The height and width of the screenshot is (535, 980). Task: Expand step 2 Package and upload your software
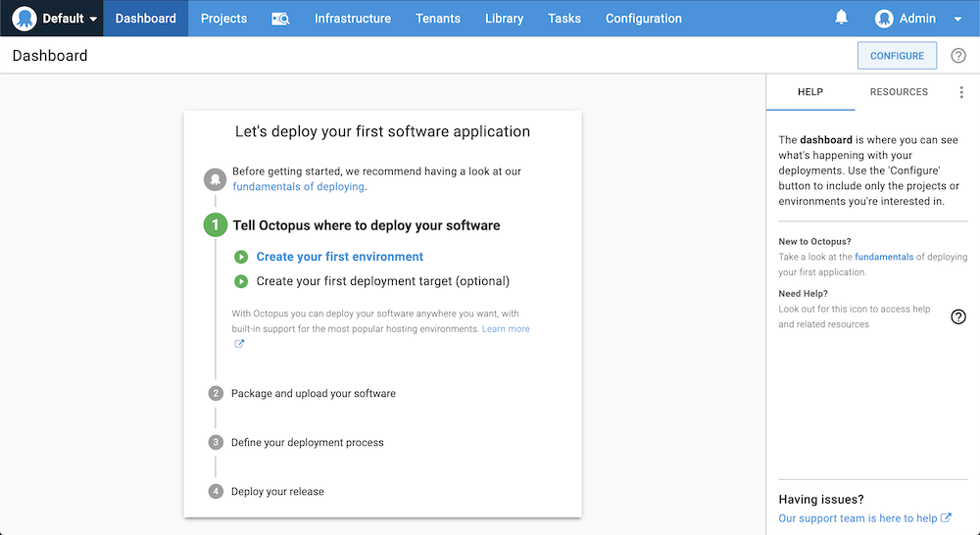314,393
